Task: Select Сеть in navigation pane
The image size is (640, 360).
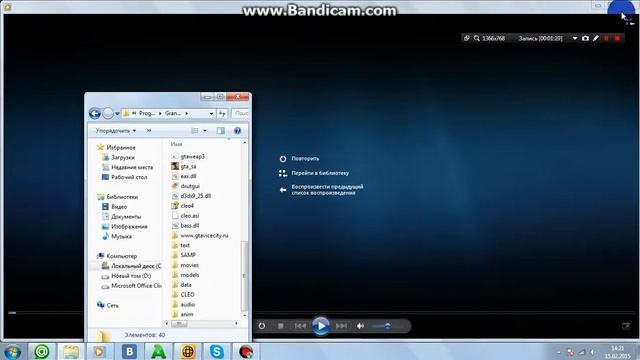Action: click(x=108, y=305)
